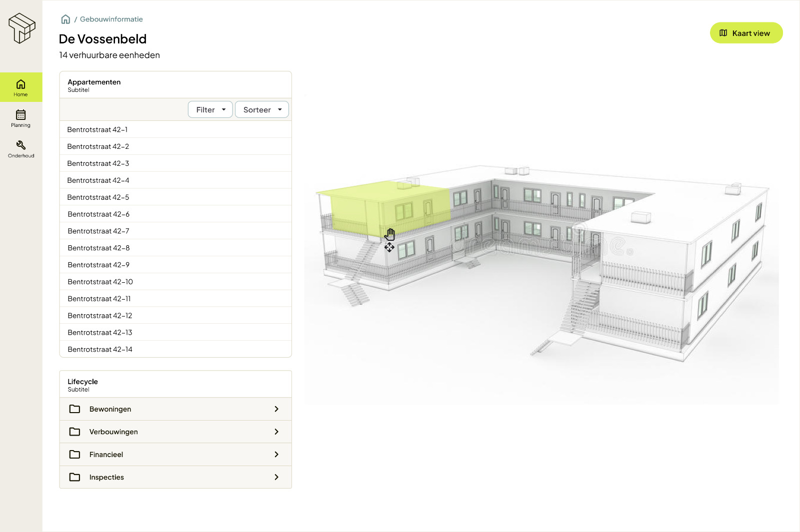Image resolution: width=800 pixels, height=532 pixels.
Task: Expand Financieel with its chevron arrow
Action: pos(276,455)
